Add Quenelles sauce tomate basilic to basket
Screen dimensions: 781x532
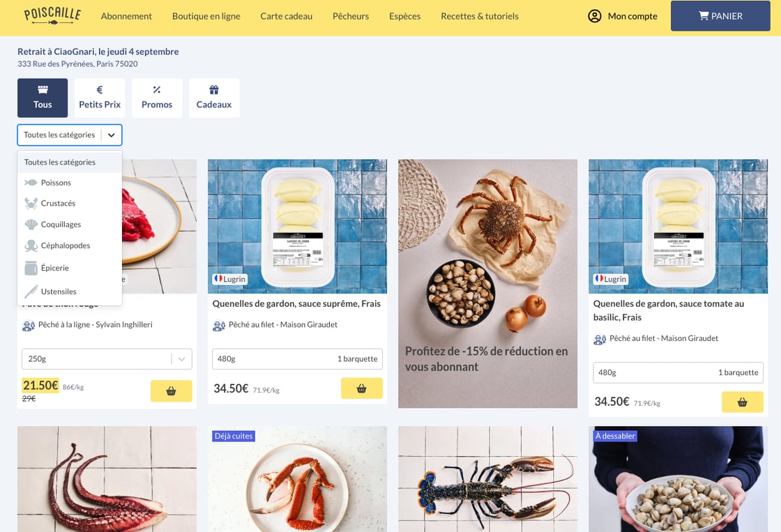click(742, 402)
